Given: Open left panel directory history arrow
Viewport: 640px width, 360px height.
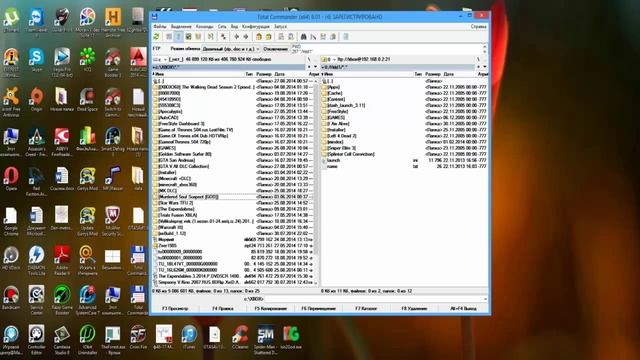Looking at the screenshot, I should pos(316,67).
